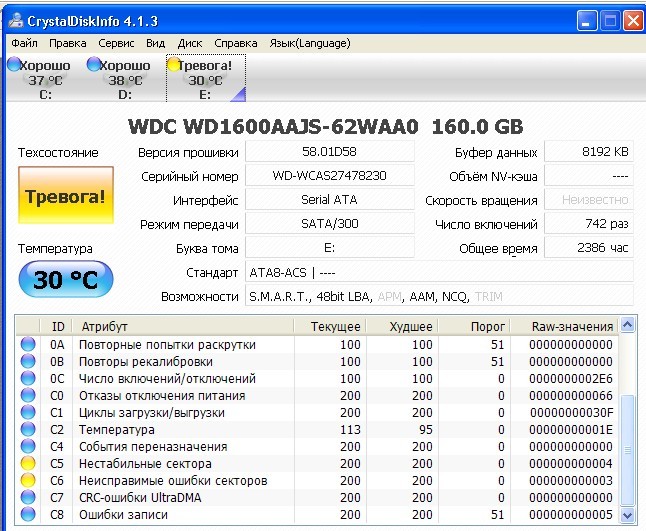Click the blue status orb for drive C:
This screenshot has width=646, height=531.
pos(14,64)
